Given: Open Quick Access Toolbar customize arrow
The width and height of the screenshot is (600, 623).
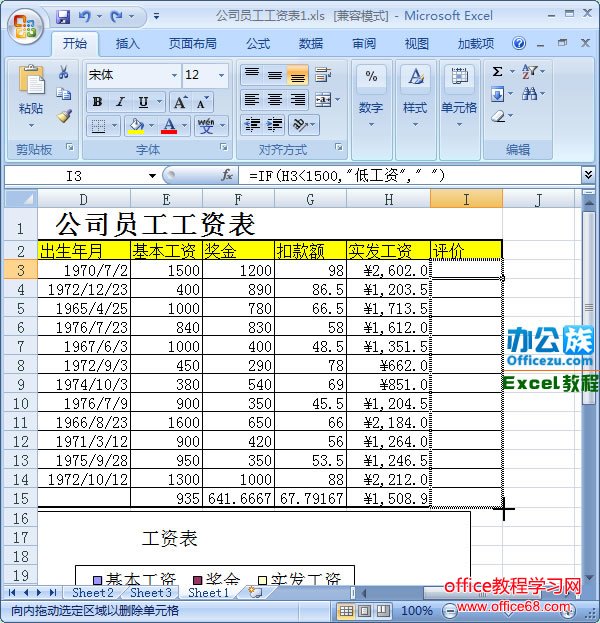Looking at the screenshot, I should coord(157,16).
